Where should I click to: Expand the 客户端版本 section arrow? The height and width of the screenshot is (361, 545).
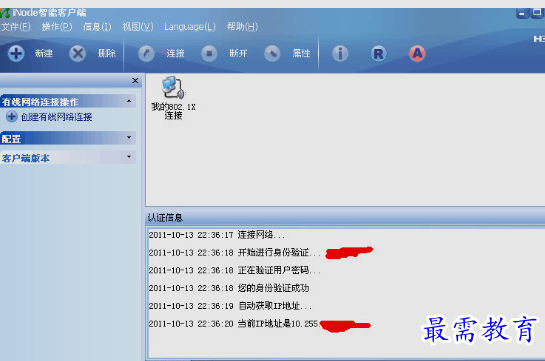(129, 156)
